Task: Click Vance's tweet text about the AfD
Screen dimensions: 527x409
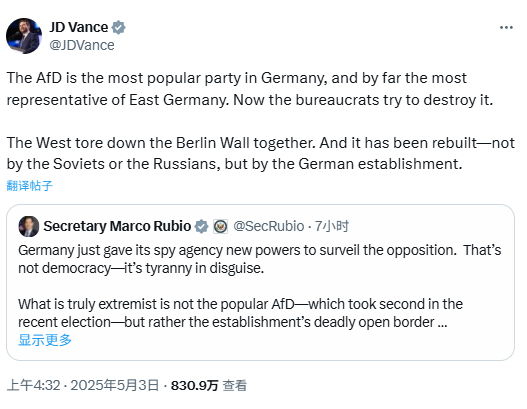Action: 250,89
